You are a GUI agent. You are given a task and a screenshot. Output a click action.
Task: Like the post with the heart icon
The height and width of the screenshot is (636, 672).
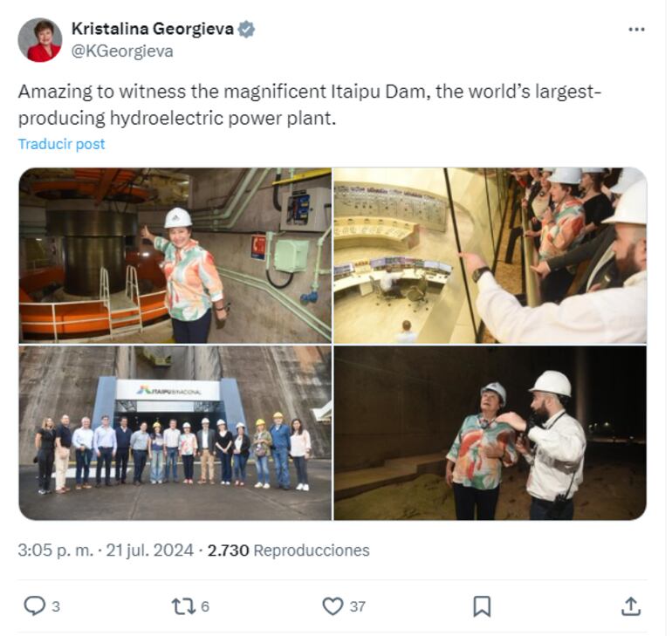[333, 606]
